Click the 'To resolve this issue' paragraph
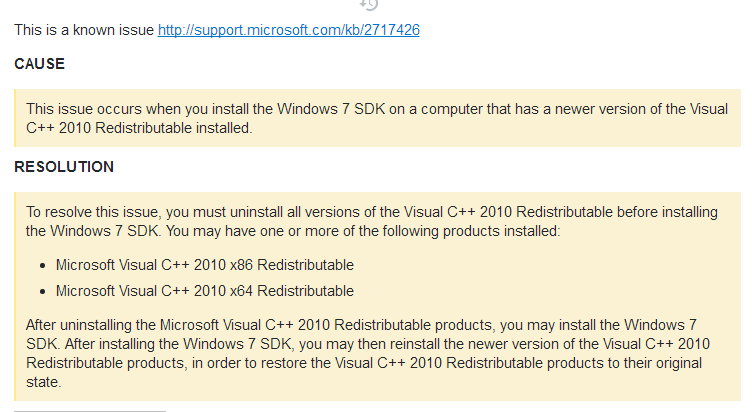 pyautogui.click(x=372, y=221)
